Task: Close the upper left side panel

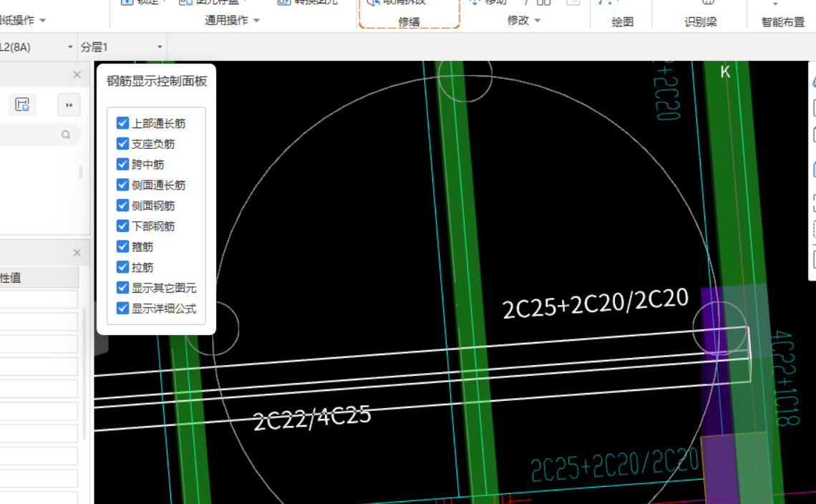Action: coord(77,75)
